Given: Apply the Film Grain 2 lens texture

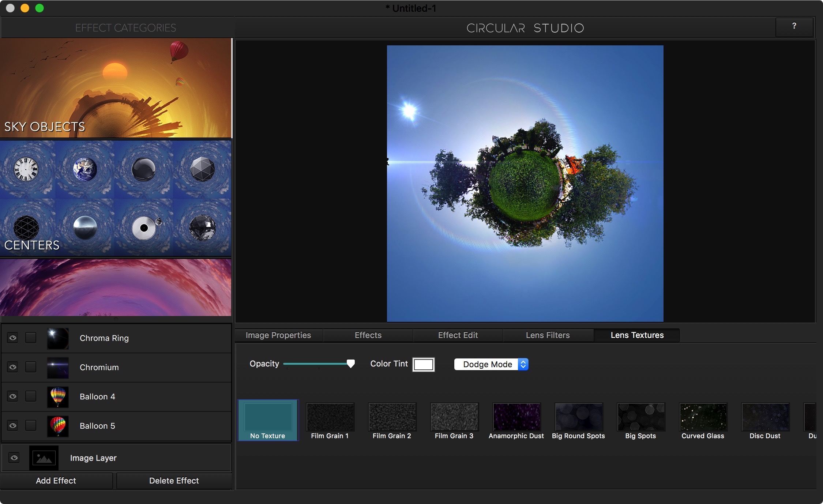Looking at the screenshot, I should (x=392, y=417).
